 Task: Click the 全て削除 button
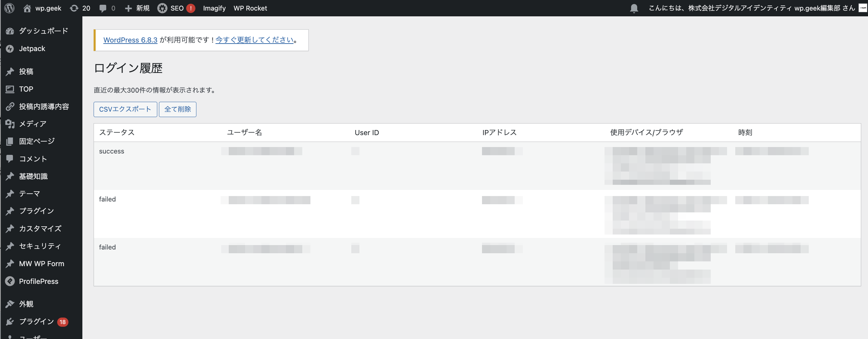[x=177, y=109]
